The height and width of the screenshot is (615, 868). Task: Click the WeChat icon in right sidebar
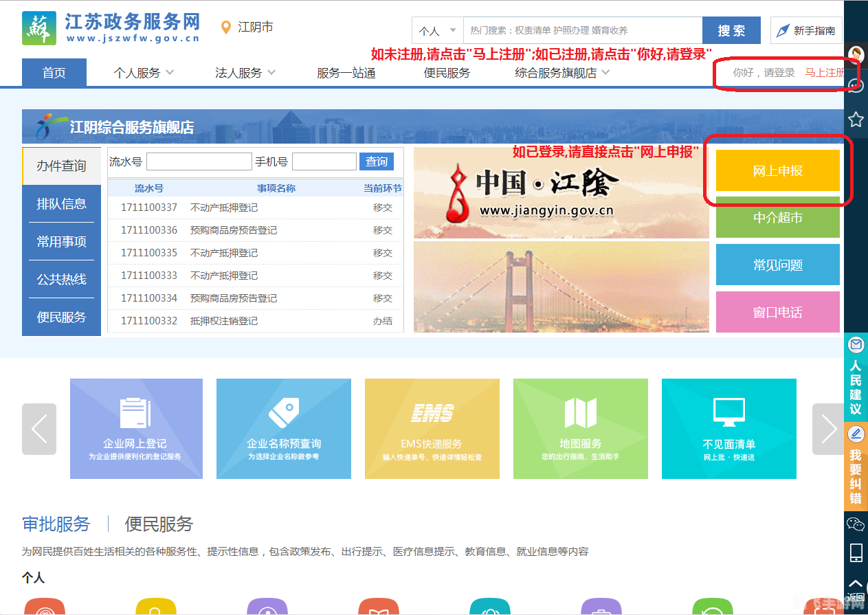855,526
